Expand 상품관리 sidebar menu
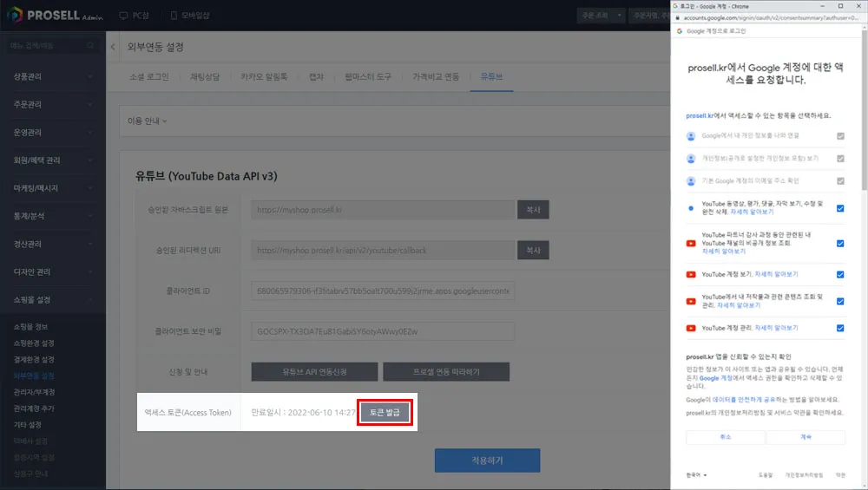Screen dimensions: 868x490 click(x=53, y=76)
